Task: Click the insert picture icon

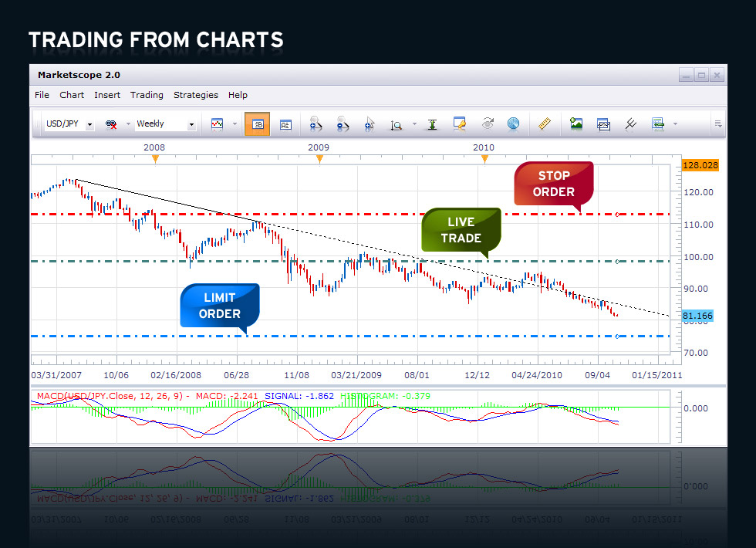Action: coord(576,124)
